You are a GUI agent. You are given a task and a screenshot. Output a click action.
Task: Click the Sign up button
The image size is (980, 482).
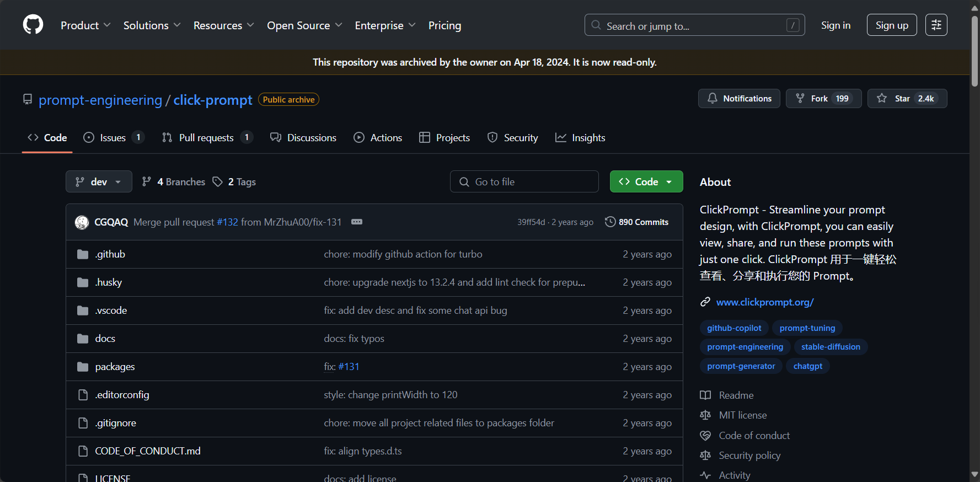click(892, 25)
